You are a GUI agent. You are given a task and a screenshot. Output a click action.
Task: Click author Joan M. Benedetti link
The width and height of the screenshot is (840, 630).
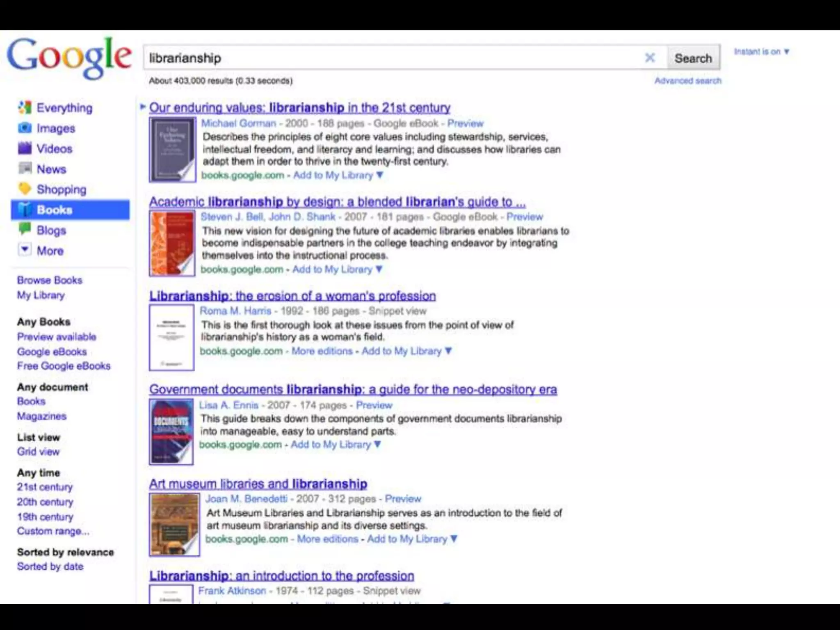[x=247, y=499]
